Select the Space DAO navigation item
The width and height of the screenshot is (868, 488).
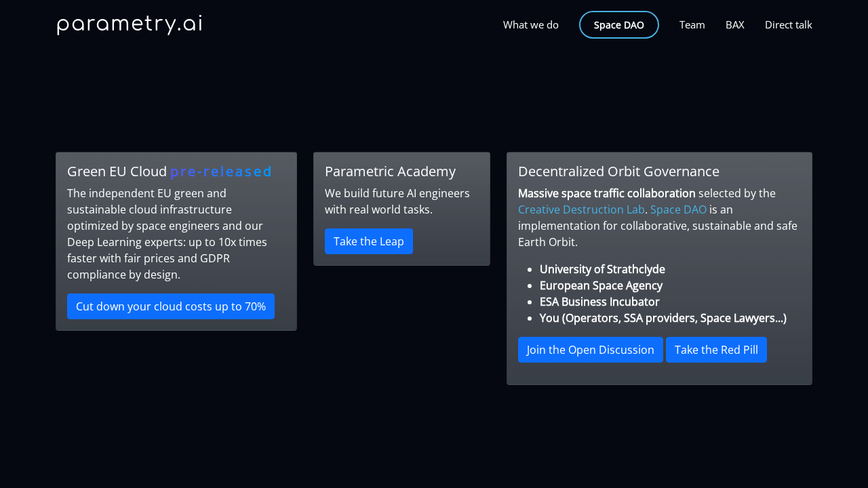(618, 24)
